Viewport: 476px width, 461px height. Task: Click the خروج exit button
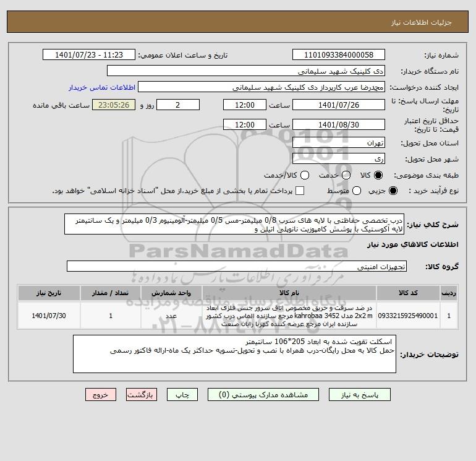click(101, 394)
